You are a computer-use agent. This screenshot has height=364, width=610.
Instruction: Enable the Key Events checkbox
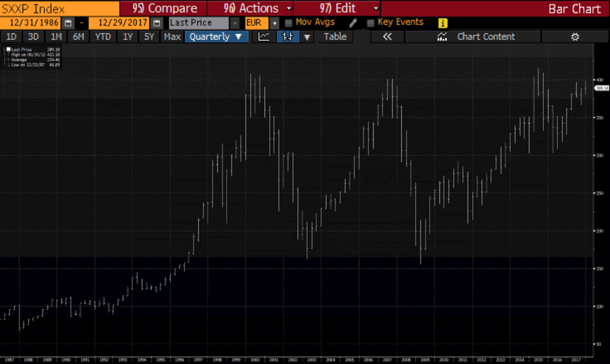(x=370, y=22)
